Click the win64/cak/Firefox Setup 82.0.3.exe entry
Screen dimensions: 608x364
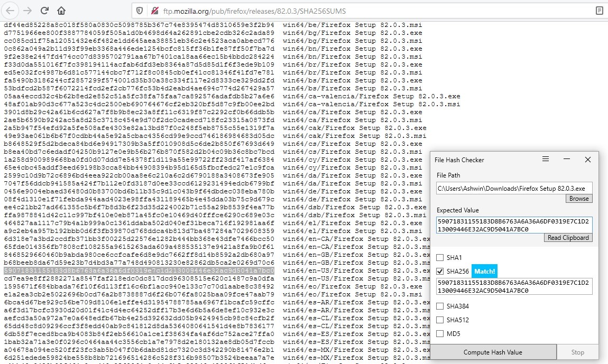(x=354, y=128)
